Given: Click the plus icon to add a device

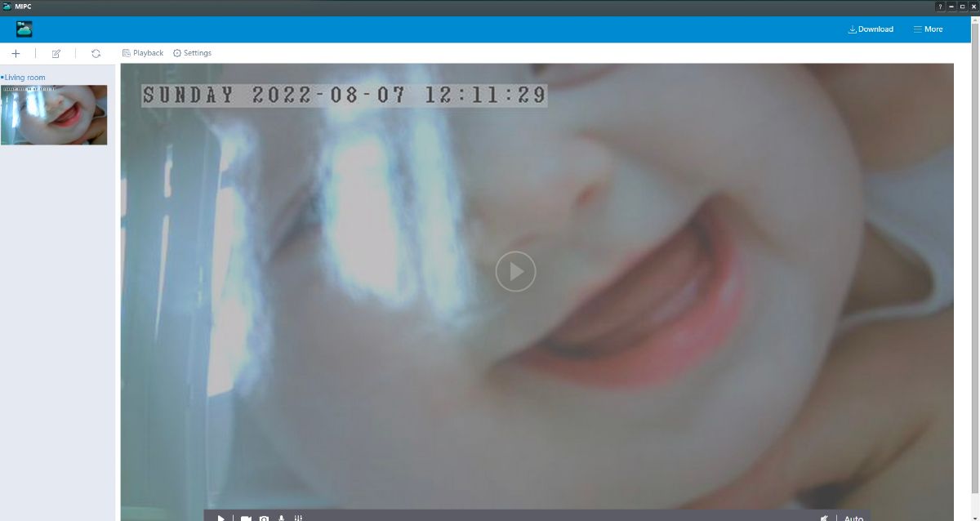Looking at the screenshot, I should [x=16, y=53].
